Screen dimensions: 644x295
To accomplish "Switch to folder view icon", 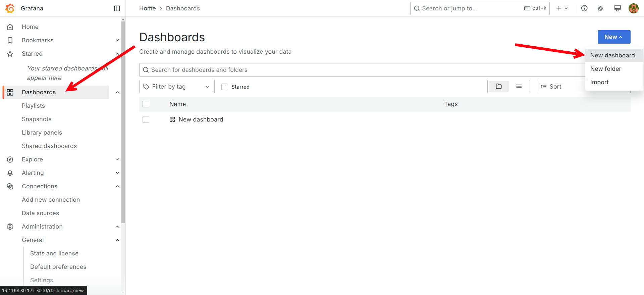I will (498, 87).
